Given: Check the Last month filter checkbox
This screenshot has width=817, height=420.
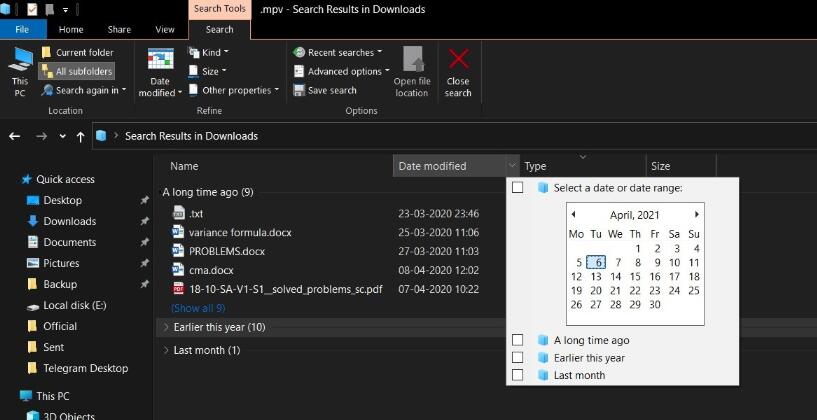Looking at the screenshot, I should coord(517,375).
